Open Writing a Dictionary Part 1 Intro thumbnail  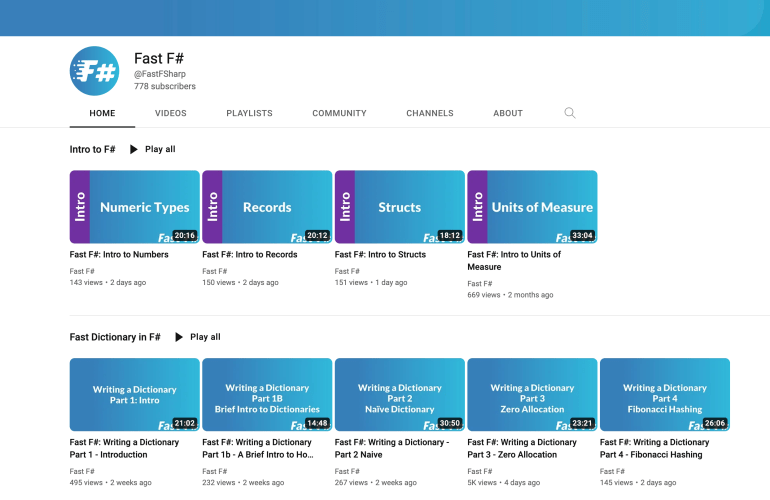134,394
